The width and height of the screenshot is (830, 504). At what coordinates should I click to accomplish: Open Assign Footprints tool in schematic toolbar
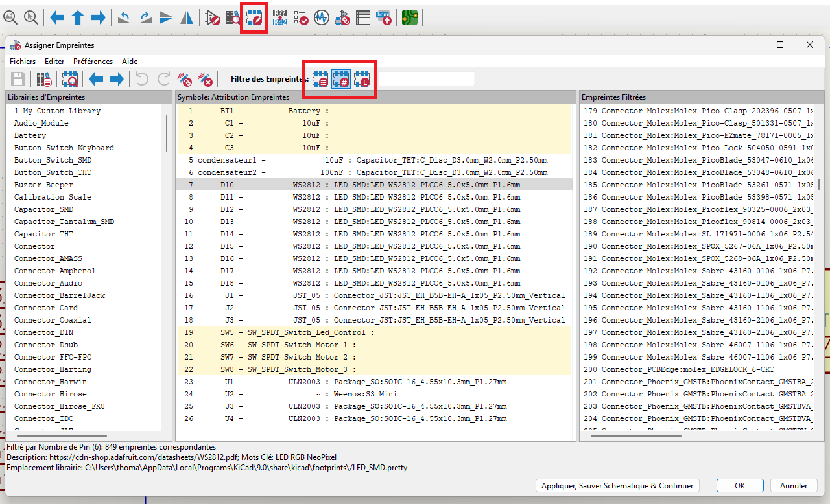click(342, 18)
